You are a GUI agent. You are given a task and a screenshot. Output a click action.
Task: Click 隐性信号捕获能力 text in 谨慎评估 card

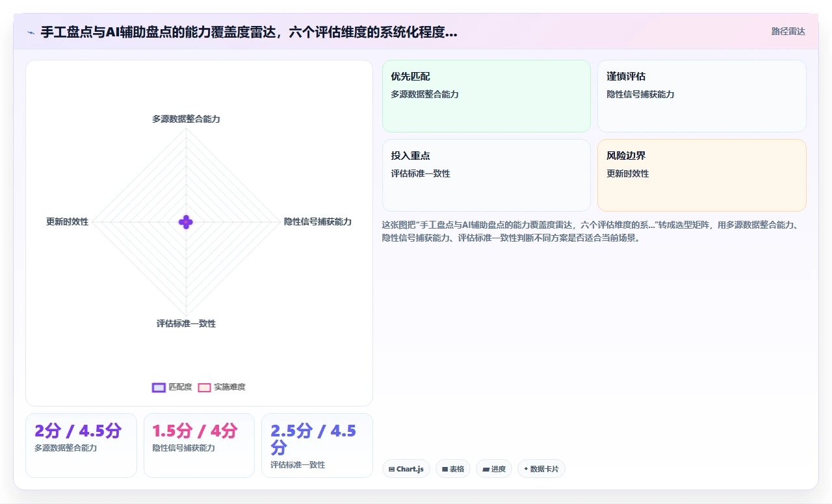(x=640, y=94)
